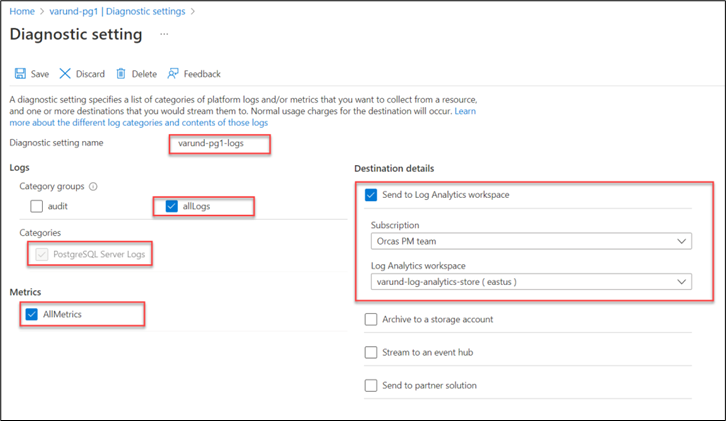Uncheck Send to Log Analytics workspace

point(373,194)
